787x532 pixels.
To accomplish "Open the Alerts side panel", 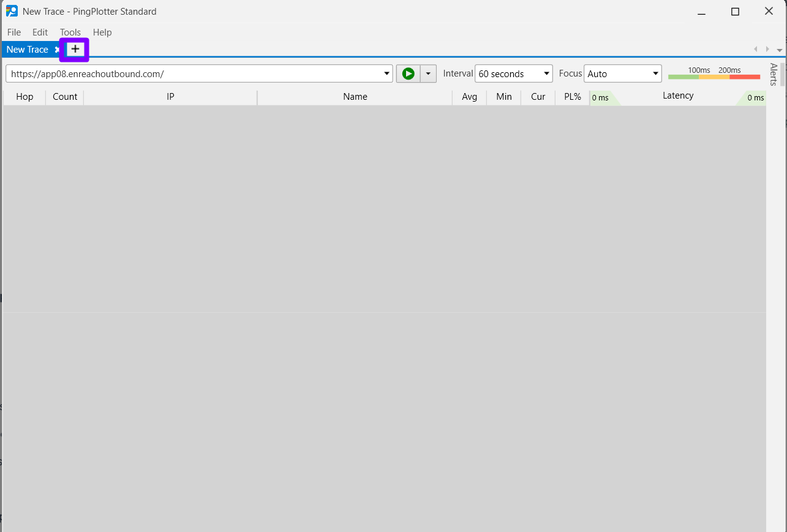I will point(774,74).
